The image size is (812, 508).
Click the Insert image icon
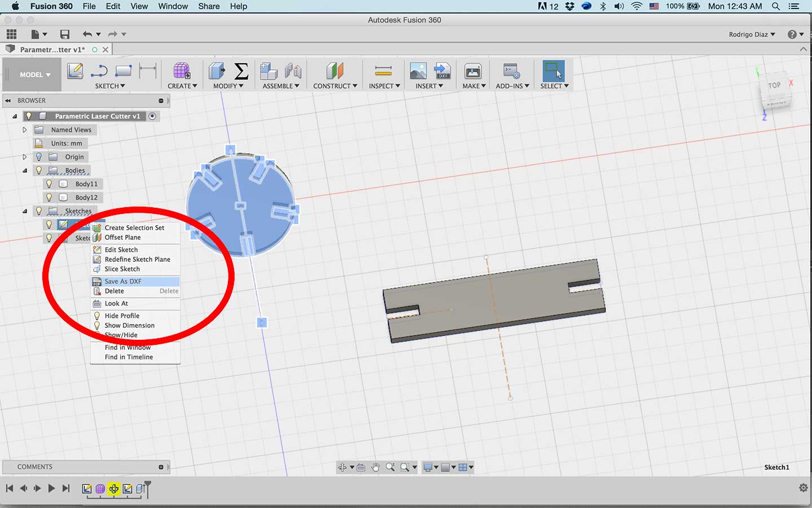point(418,71)
